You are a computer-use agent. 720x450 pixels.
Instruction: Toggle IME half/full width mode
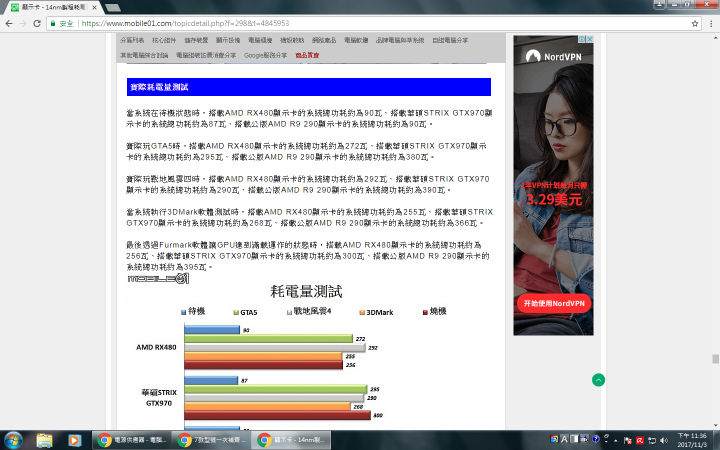[574, 439]
